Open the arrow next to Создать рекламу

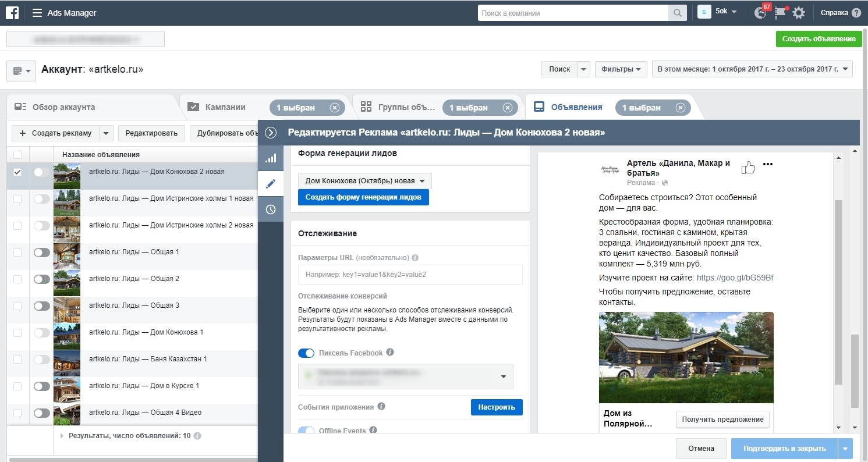pos(105,133)
